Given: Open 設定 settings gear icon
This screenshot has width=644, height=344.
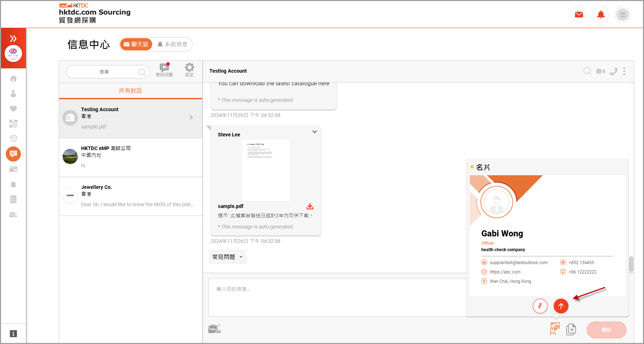Looking at the screenshot, I should 190,70.
